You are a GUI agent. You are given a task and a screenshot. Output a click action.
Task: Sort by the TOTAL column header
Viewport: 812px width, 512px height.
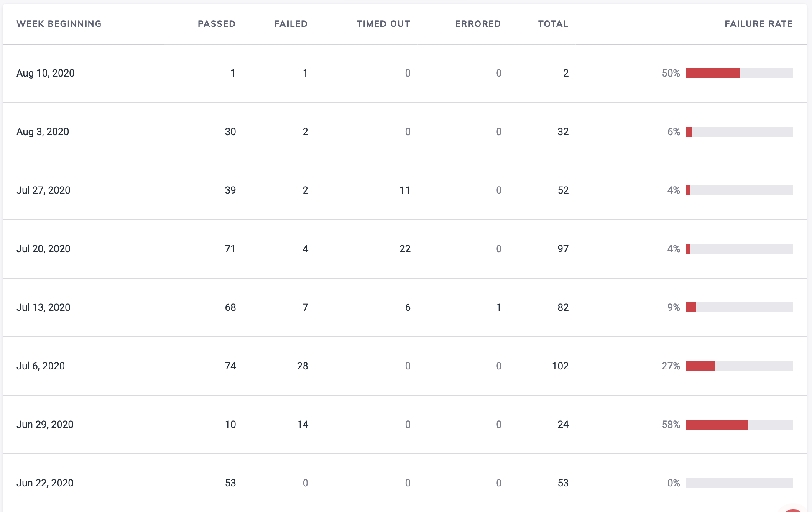553,24
